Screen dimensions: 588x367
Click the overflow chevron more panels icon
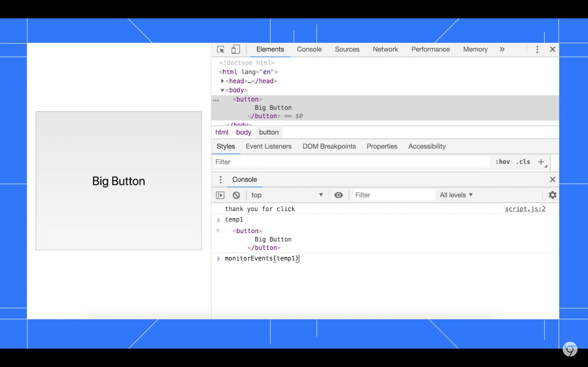click(x=502, y=50)
